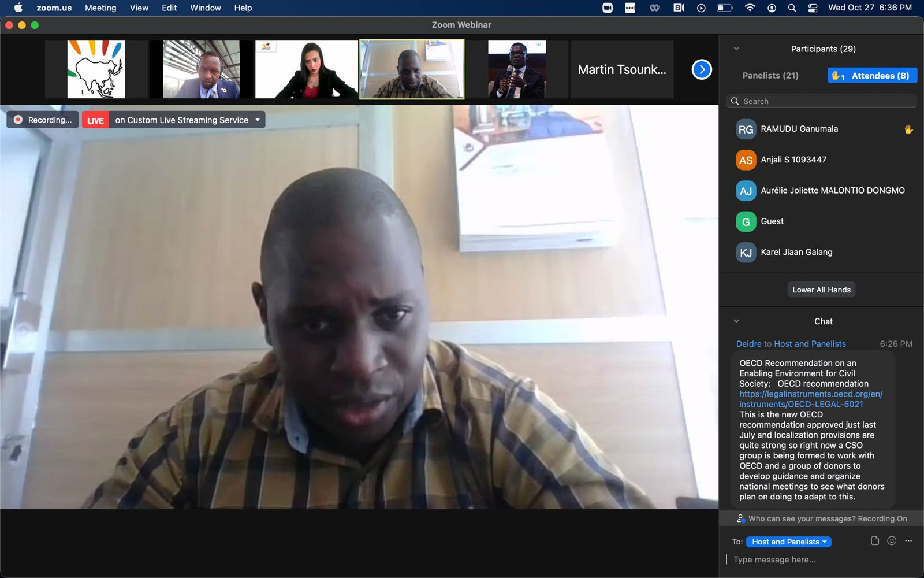Open the Custom Live Streaming Service dropdown
The image size is (924, 578).
coord(258,120)
